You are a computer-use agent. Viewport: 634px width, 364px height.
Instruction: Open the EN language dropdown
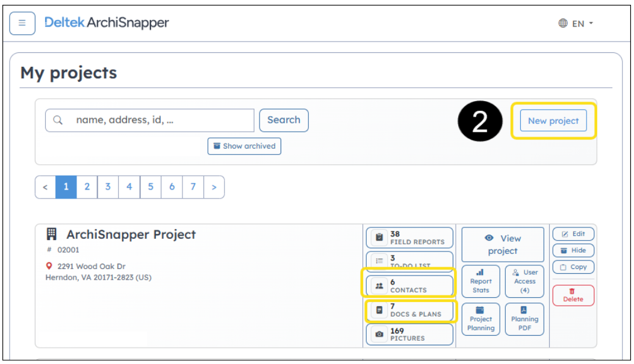click(576, 23)
